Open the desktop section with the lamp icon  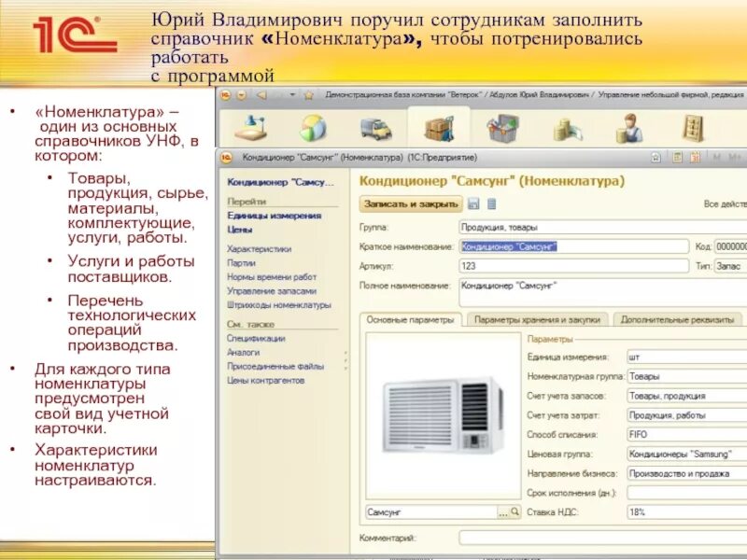pos(252,128)
